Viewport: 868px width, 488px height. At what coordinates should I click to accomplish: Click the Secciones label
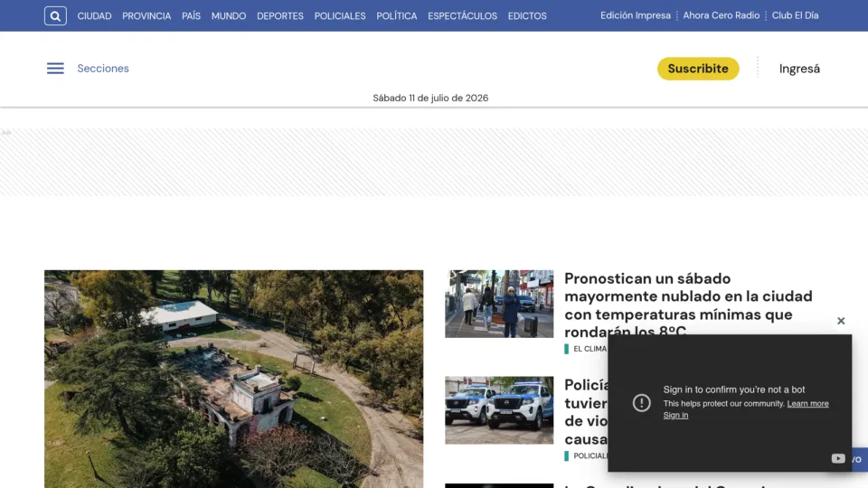[x=103, y=69]
